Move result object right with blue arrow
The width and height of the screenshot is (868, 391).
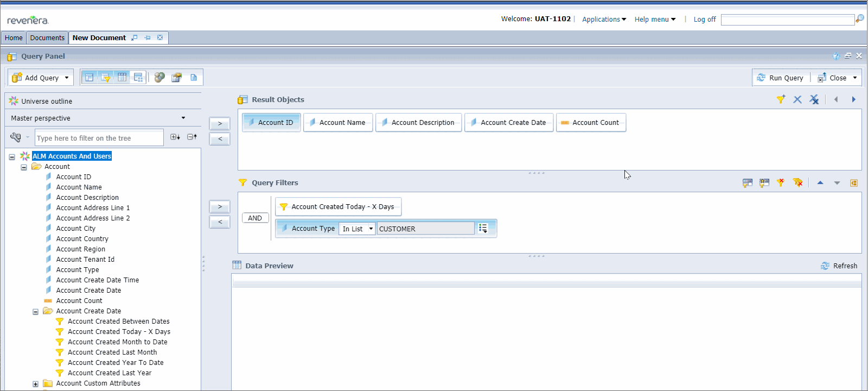click(853, 99)
